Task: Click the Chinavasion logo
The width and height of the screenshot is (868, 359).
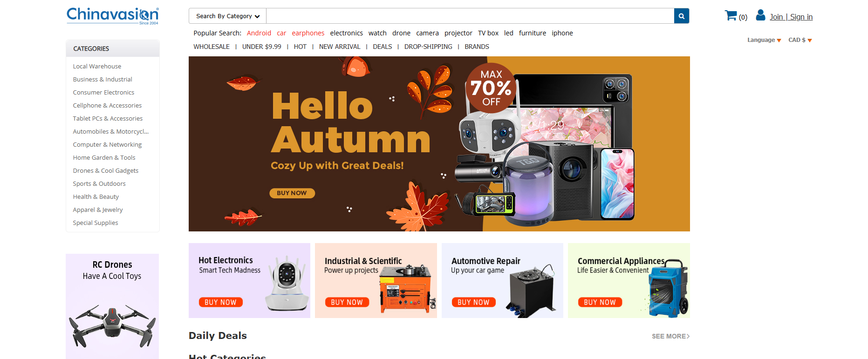Action: pyautogui.click(x=113, y=16)
